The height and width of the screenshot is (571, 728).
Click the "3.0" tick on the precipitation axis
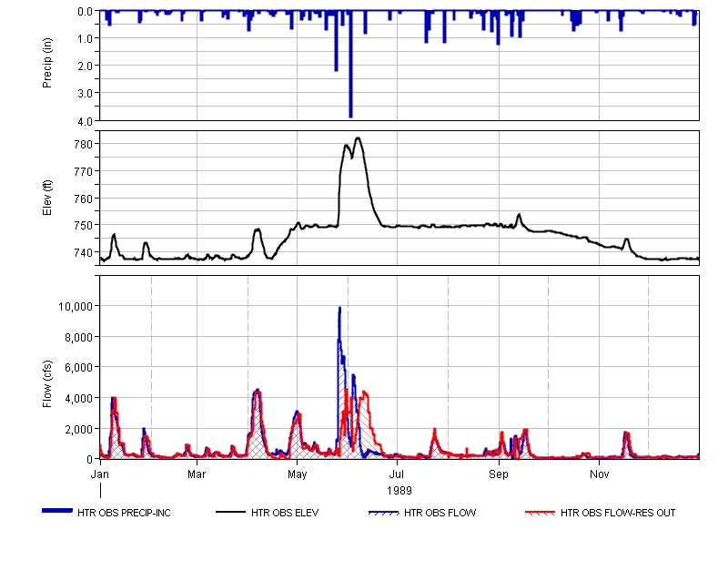[86, 94]
